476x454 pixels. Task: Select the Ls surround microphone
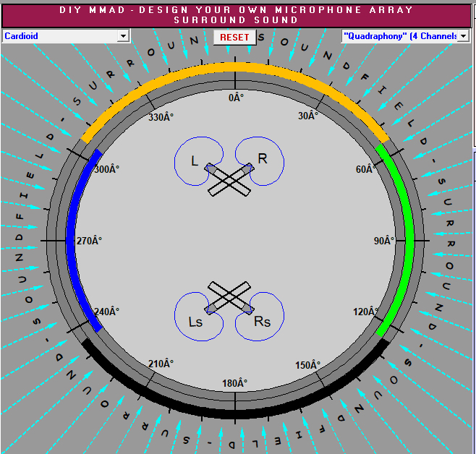[211, 309]
